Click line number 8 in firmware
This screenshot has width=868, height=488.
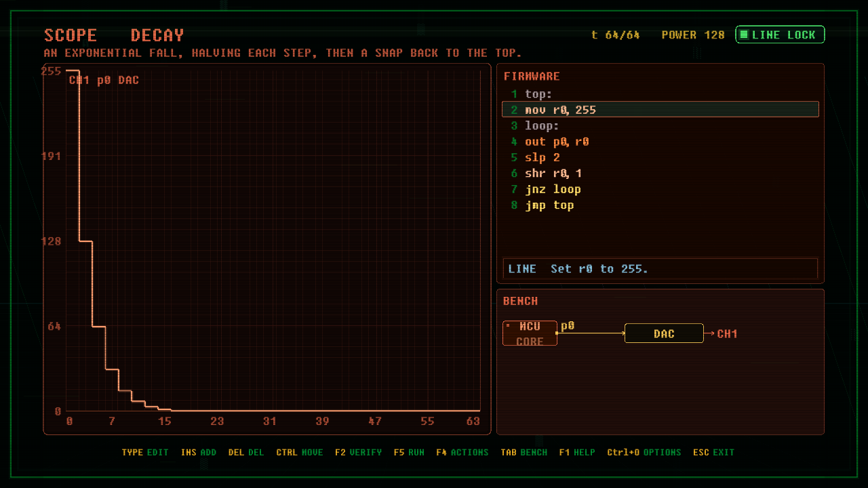click(x=514, y=205)
